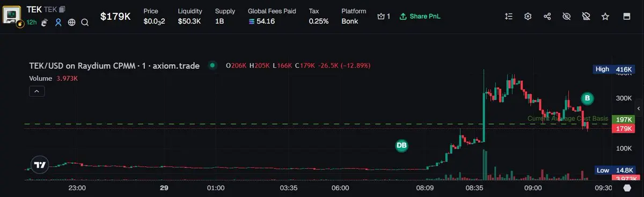
Task: Toggle the panel layout icon
Action: pyautogui.click(x=626, y=17)
